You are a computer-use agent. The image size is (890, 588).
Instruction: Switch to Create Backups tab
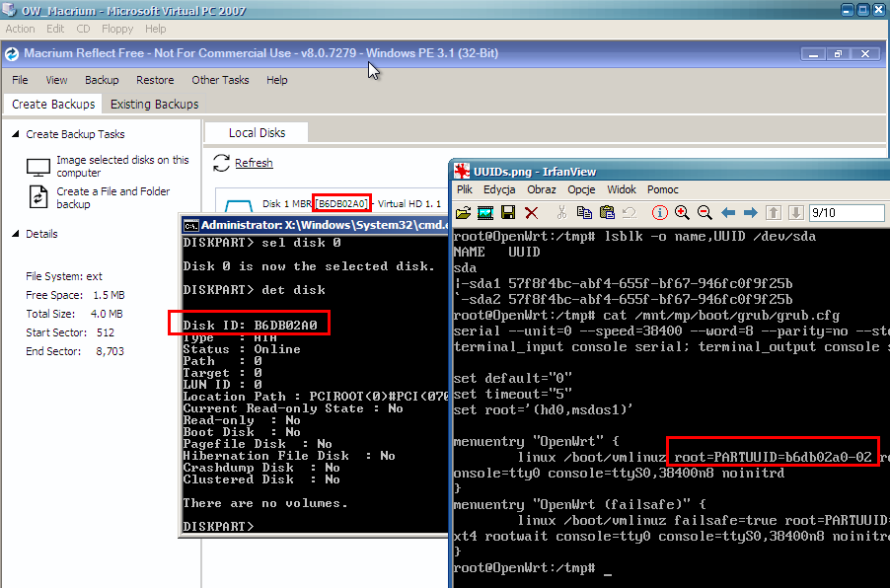[x=53, y=105]
